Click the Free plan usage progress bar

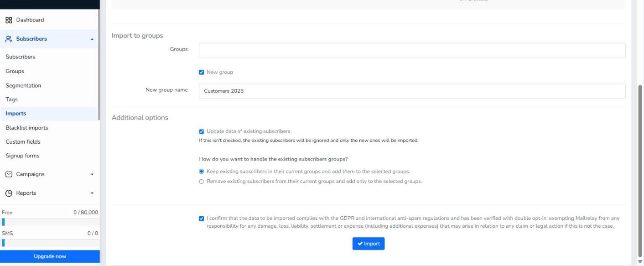pos(50,222)
